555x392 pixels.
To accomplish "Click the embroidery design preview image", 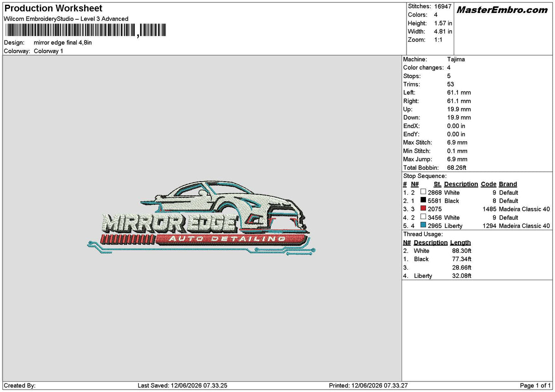I will point(202,217).
